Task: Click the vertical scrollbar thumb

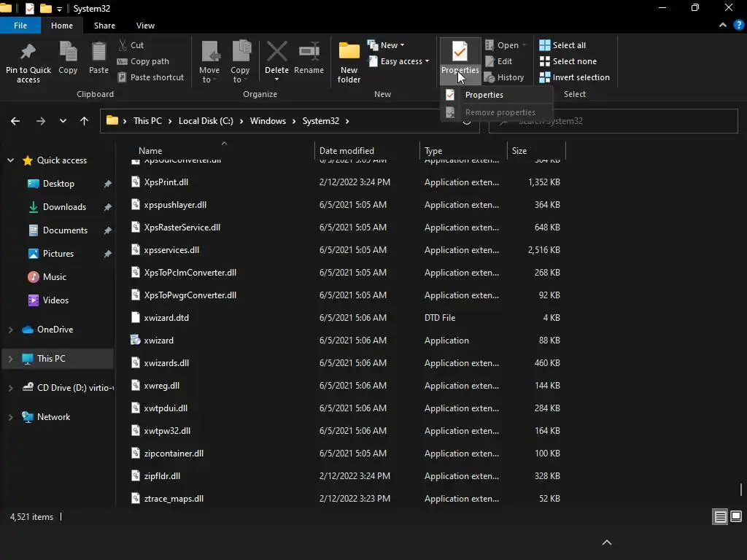Action: pos(741,490)
